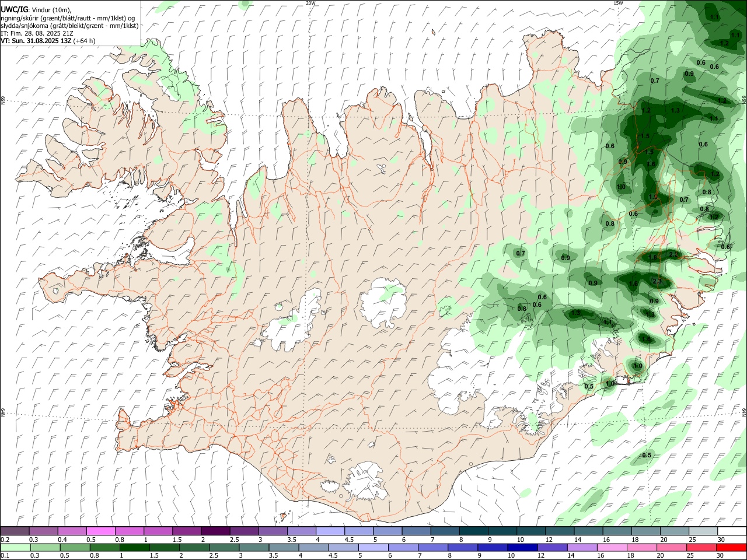Click the pale green 0.1–0.3 rain legend swatch
Image resolution: width=747 pixels, height=560 pixels.
tap(15, 547)
